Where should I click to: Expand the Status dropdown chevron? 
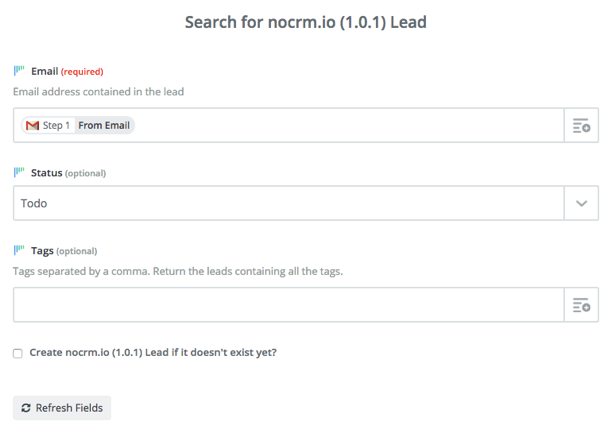pyautogui.click(x=581, y=204)
